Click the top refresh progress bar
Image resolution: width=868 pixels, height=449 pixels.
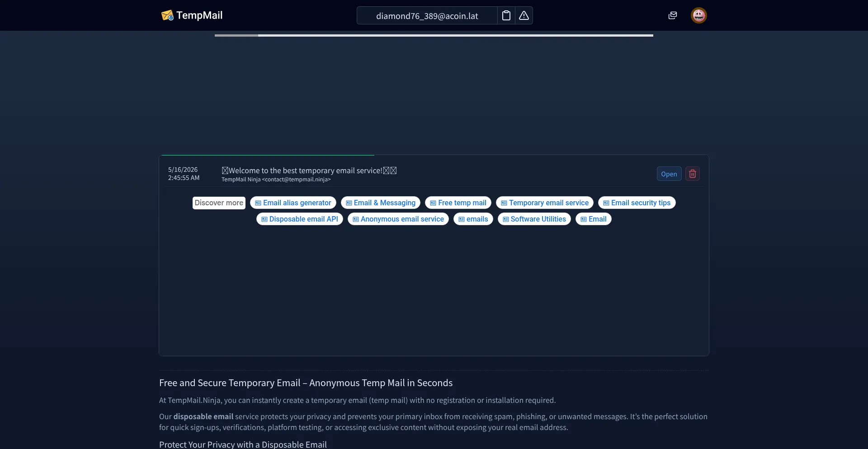tap(434, 35)
